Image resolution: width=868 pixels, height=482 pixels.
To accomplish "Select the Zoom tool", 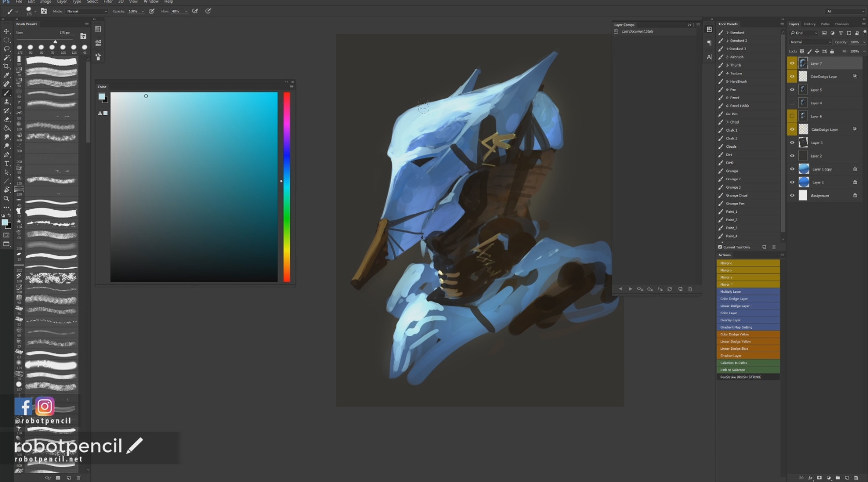I will tap(7, 198).
